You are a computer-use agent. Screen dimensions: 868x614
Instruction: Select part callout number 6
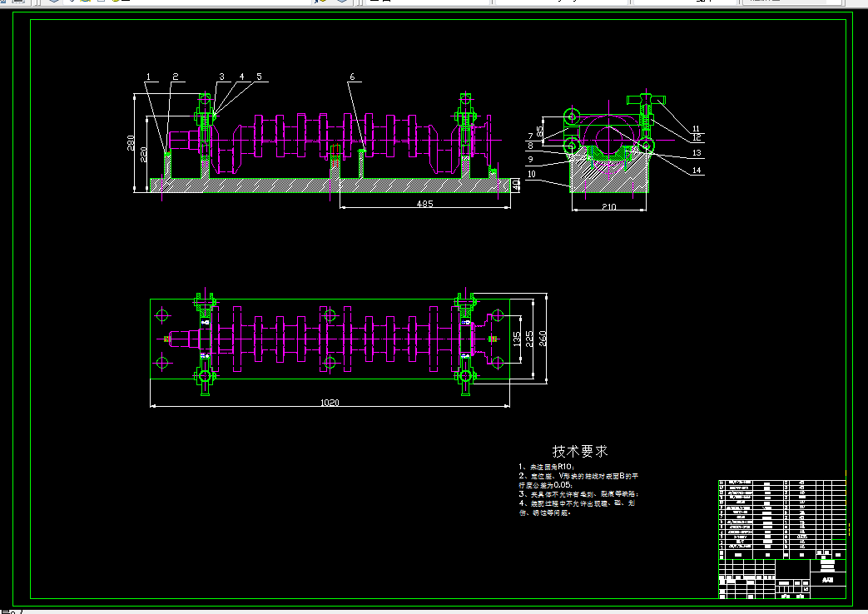[x=352, y=77]
